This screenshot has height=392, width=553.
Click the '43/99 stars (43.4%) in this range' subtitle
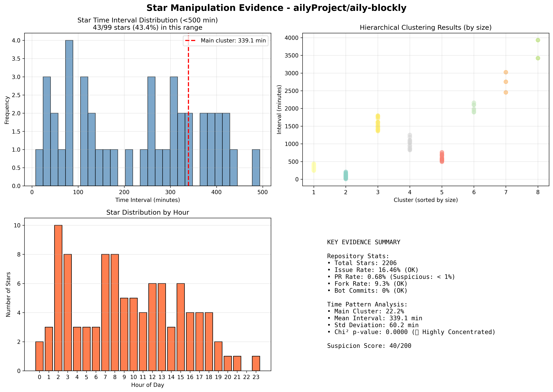pyautogui.click(x=147, y=27)
